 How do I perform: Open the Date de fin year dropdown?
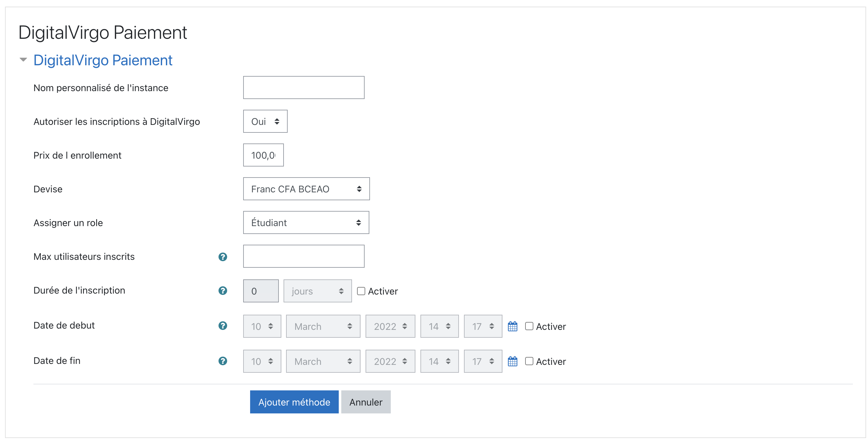390,361
